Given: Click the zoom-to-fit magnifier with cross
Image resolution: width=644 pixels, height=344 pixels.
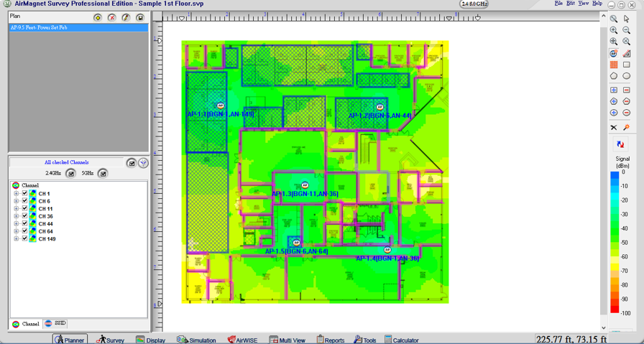Looking at the screenshot, I should 614,41.
